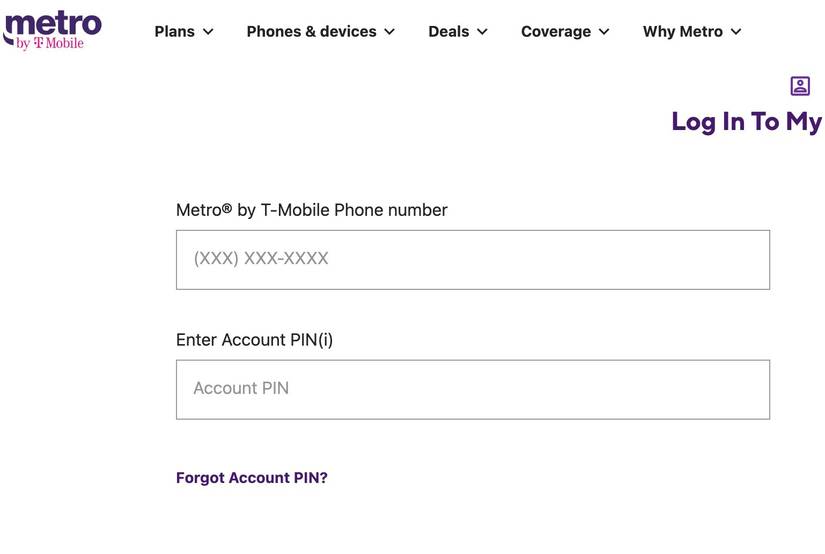The height and width of the screenshot is (554, 825).
Task: Expand the Phones & devices chevron
Action: [x=389, y=32]
